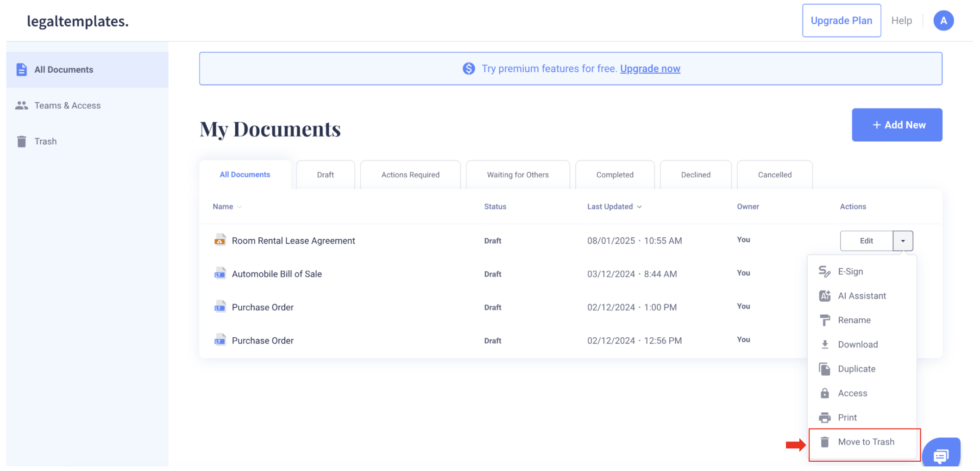Sort by Last Updated column chevron
This screenshot has width=980, height=471.
coord(639,207)
